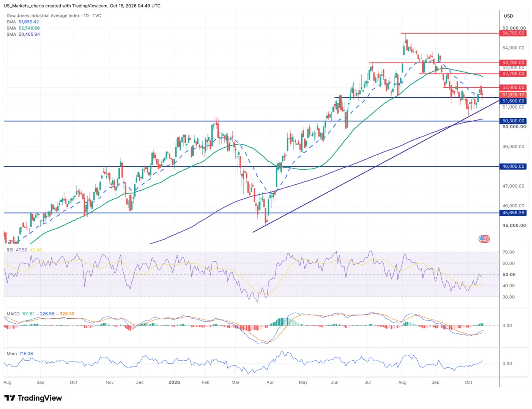
Task: Click the Feb label on the time axis
Action: click(205, 382)
